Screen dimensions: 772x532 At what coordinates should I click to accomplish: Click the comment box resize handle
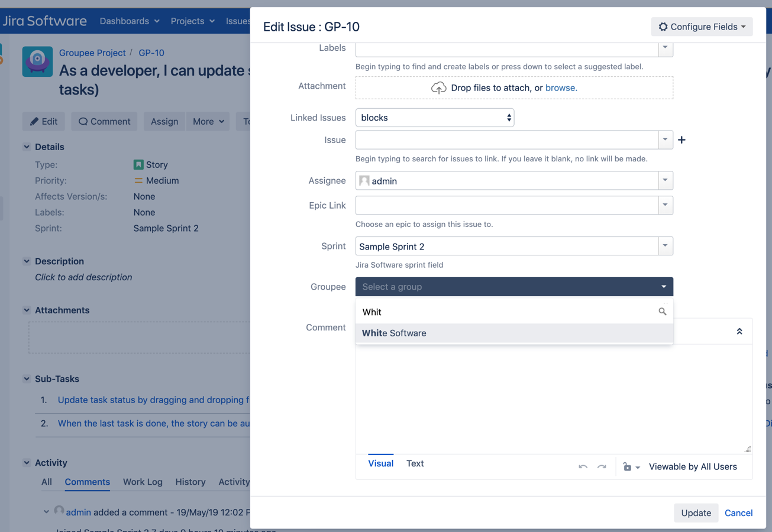pos(748,449)
